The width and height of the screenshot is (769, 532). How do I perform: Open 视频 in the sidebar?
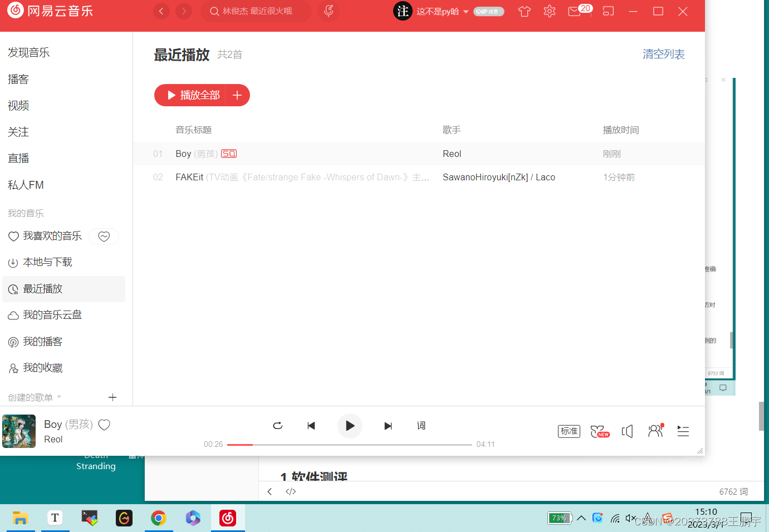point(18,105)
